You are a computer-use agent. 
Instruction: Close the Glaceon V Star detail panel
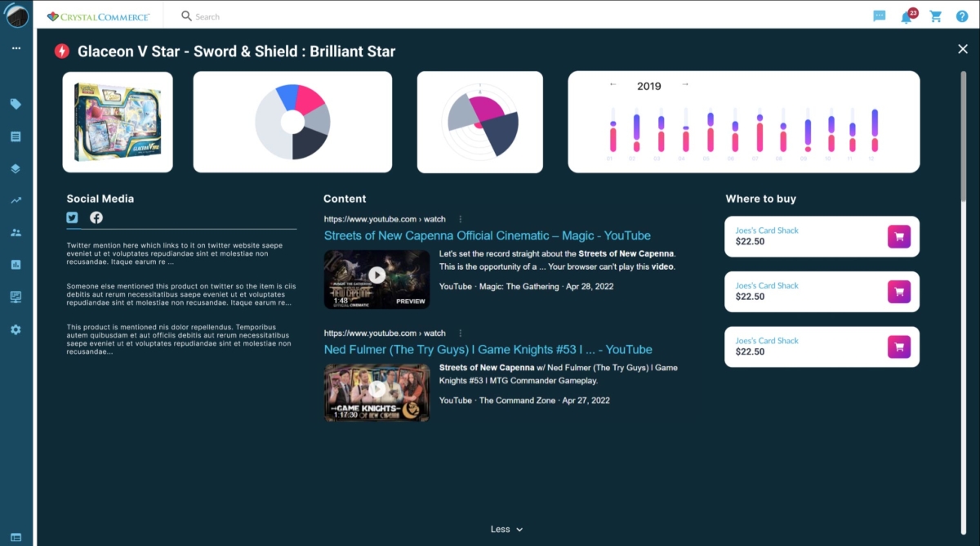[x=963, y=50]
